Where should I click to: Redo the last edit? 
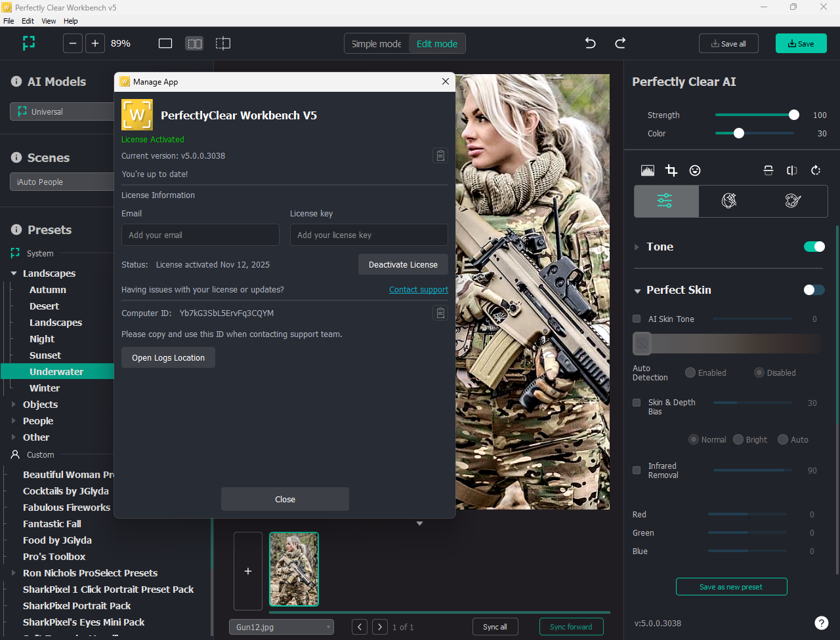[620, 43]
